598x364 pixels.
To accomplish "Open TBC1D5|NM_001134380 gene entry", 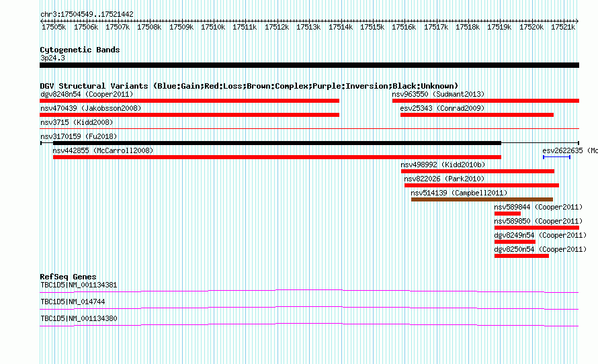I will click(79, 318).
